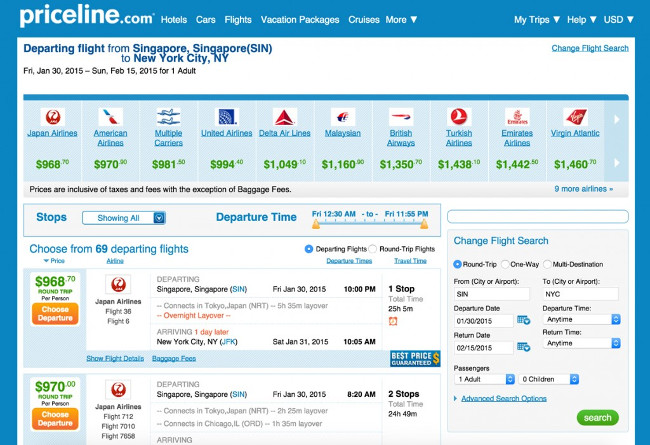Open Vacation Packages in top navigation

point(300,19)
